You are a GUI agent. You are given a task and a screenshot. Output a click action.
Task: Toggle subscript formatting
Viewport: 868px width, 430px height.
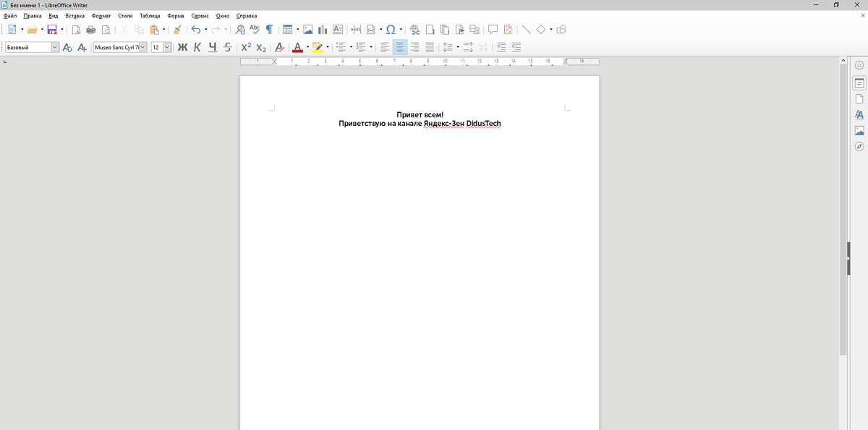coord(262,47)
